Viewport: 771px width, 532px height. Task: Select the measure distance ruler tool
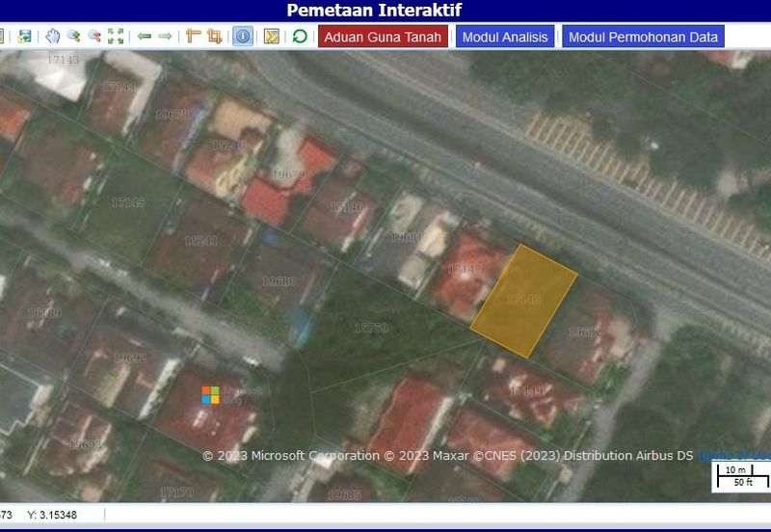[193, 37]
